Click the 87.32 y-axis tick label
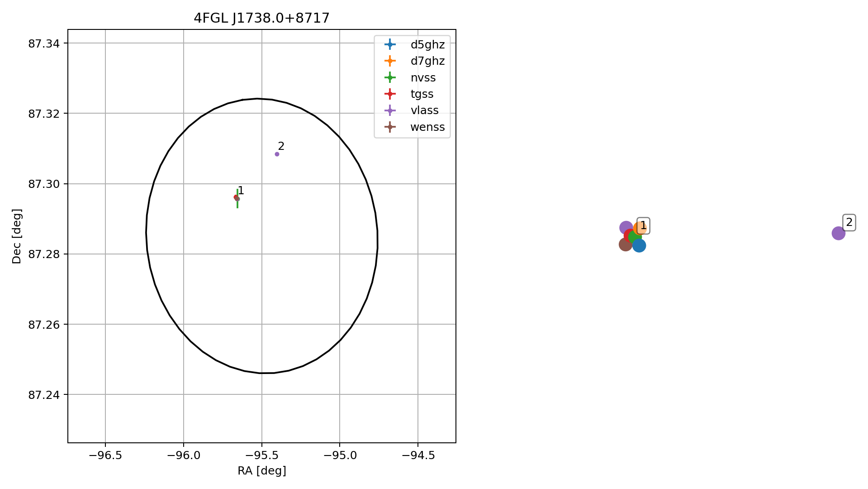The width and height of the screenshot is (868, 489). [43, 114]
